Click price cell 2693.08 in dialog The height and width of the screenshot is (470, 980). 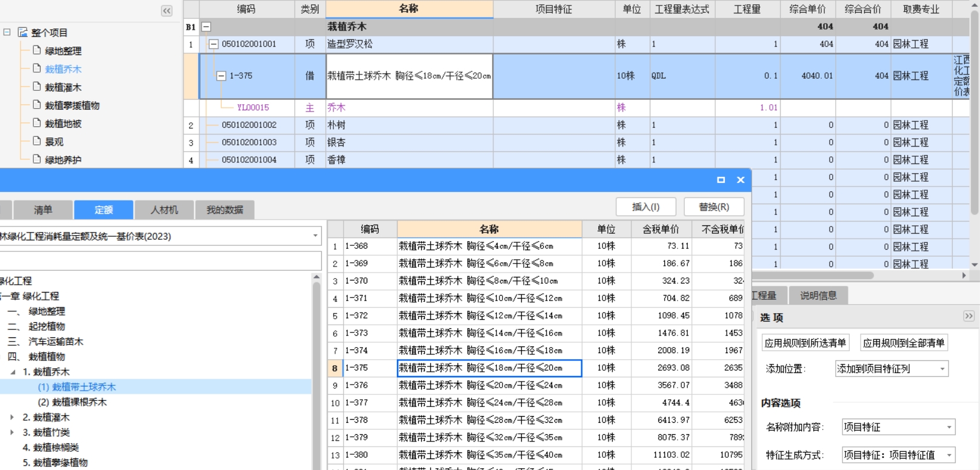point(661,368)
